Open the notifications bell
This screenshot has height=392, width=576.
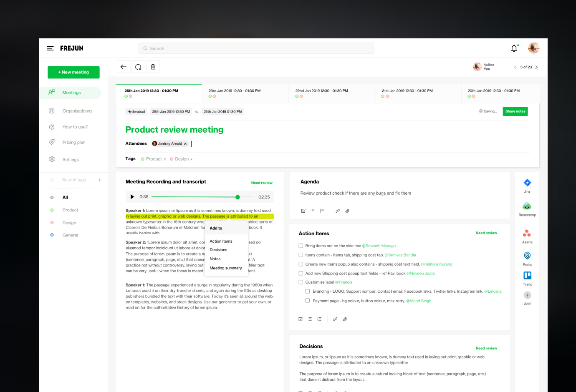pos(514,48)
